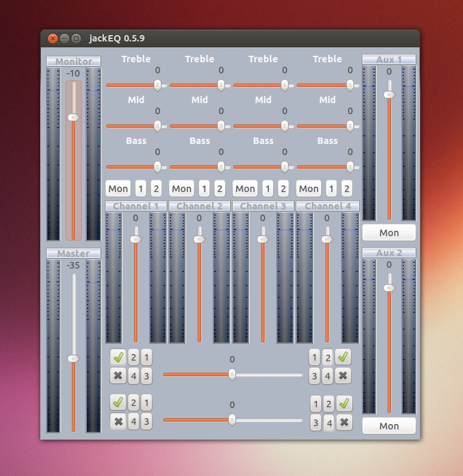This screenshot has height=476, width=463.
Task: Click the Channel 1 Bass slider handle
Action: click(x=158, y=167)
